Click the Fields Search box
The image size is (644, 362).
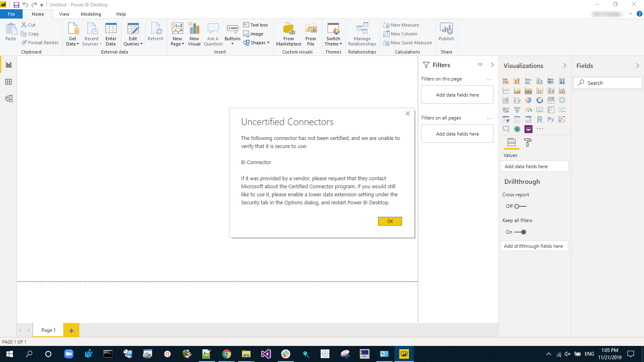607,83
